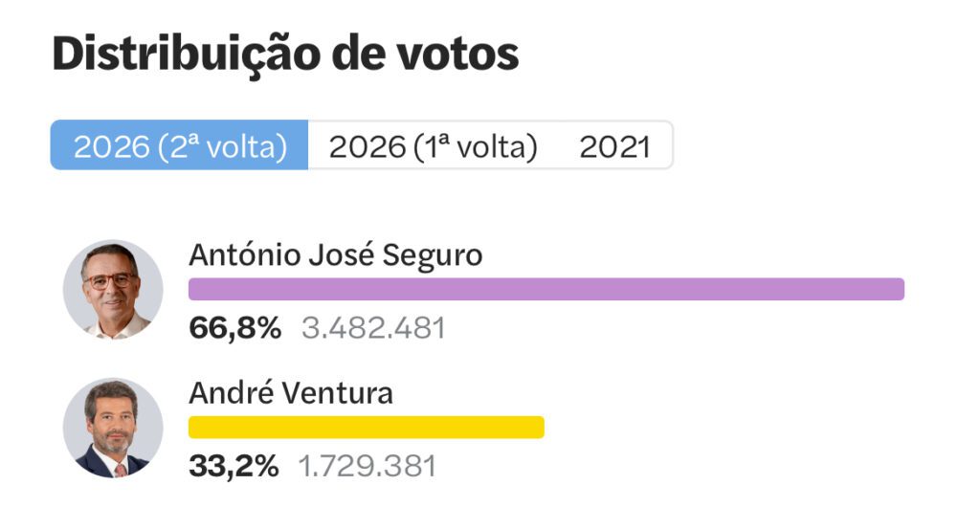Click the right end of the yellow bar
This screenshot has height=529, width=980.
click(x=537, y=427)
